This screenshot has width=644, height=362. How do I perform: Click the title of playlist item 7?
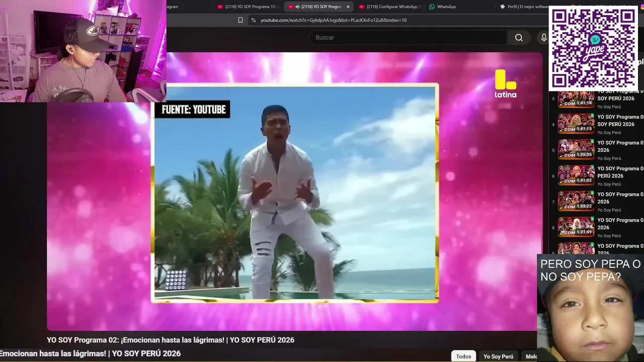[620, 198]
